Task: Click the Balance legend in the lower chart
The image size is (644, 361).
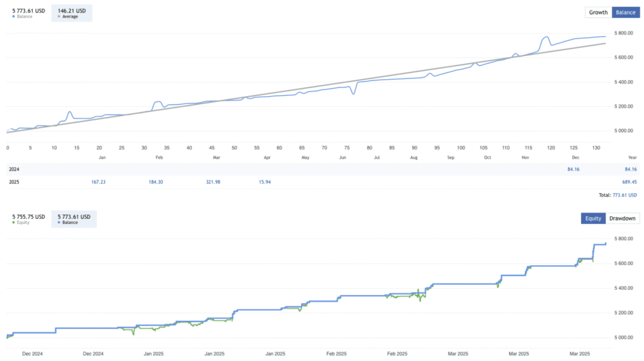Action: click(72, 219)
